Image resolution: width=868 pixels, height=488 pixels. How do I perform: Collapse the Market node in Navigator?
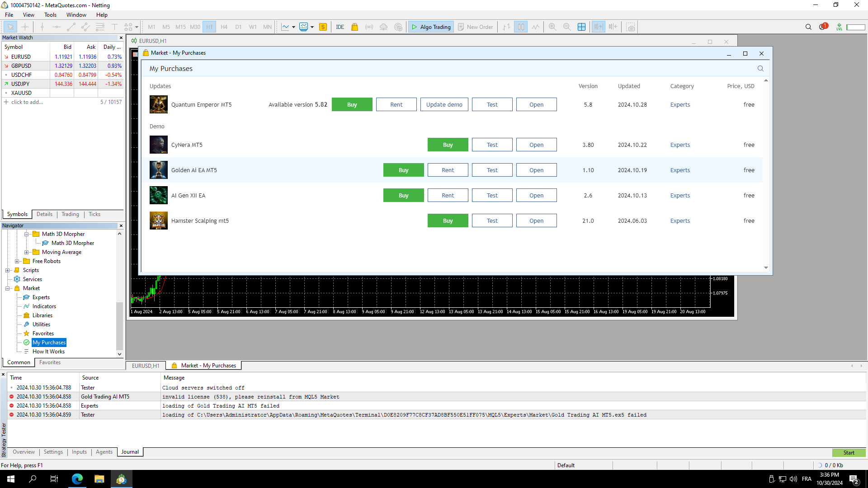point(7,288)
